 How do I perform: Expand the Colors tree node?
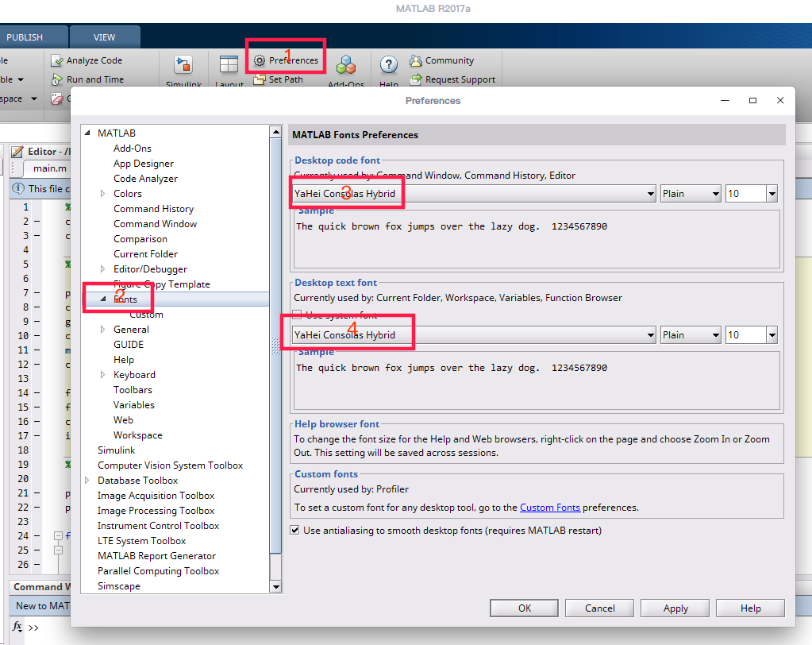pos(102,193)
